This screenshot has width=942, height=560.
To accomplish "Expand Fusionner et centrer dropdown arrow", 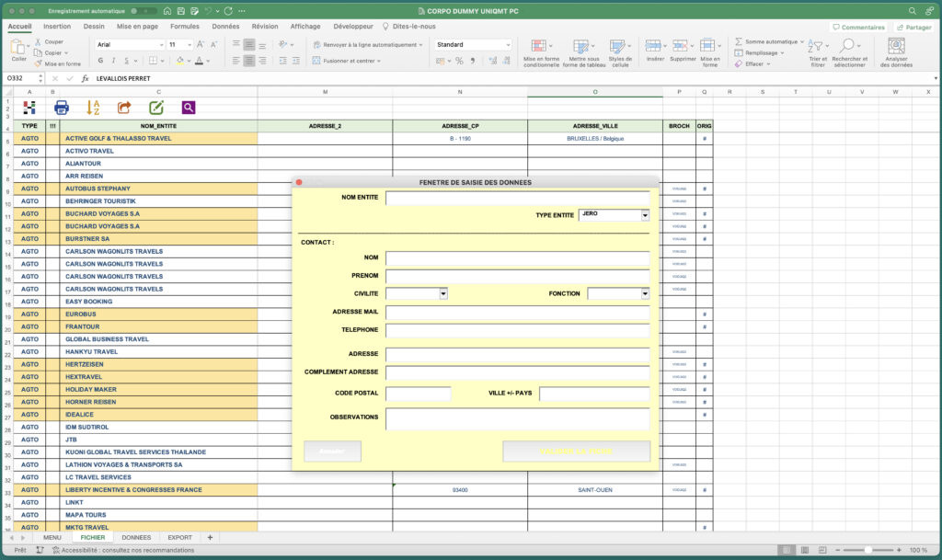I will (x=378, y=61).
